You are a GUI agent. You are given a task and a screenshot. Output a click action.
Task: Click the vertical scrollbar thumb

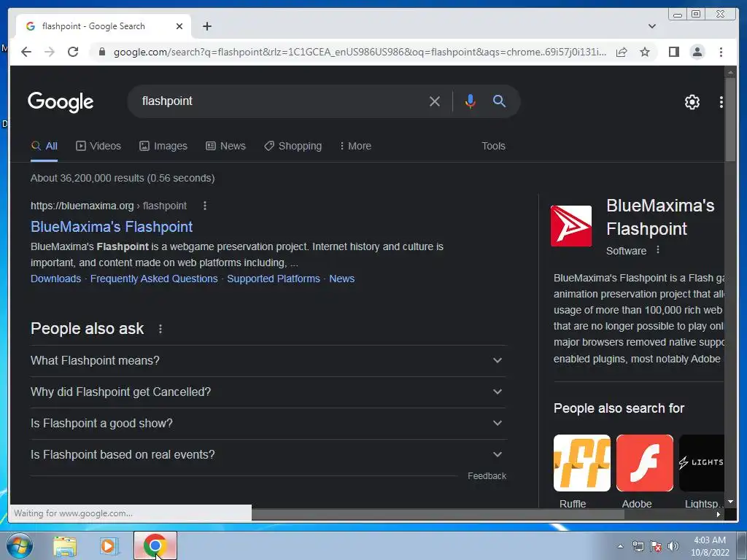point(729,119)
